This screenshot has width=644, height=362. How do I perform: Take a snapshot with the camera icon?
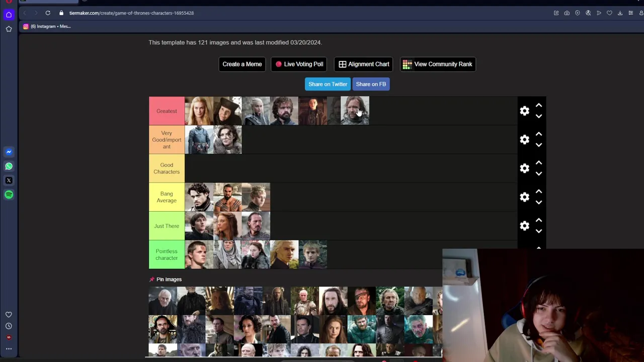[x=567, y=13]
